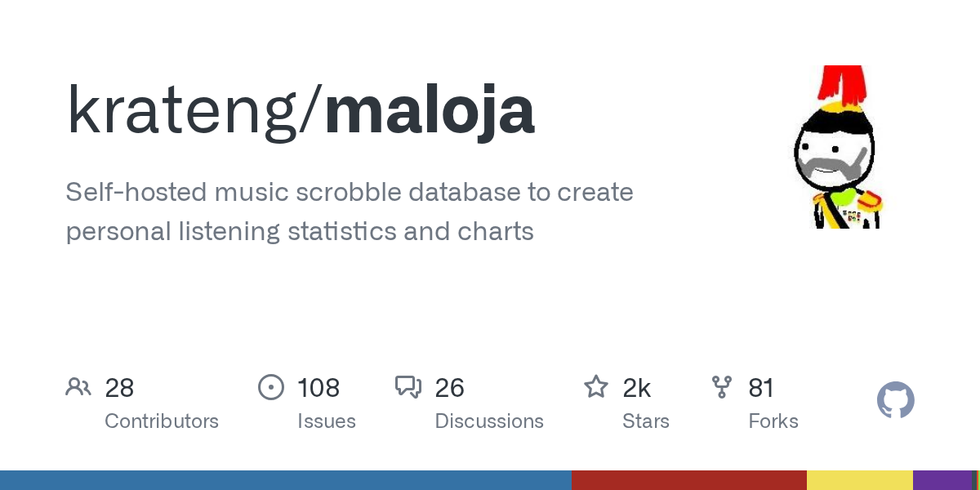
Task: Click the blue language bar segment
Action: click(x=286, y=480)
